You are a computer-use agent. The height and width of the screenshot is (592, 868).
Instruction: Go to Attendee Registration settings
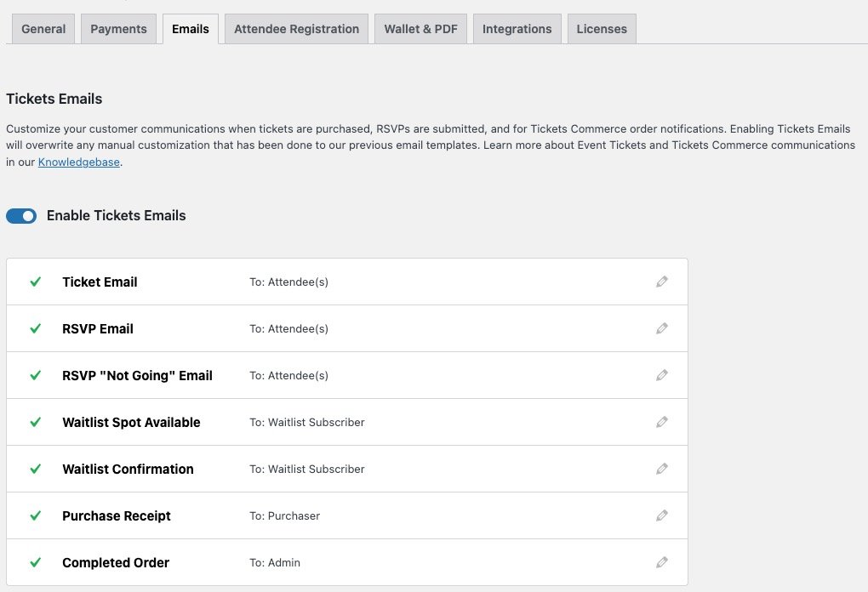tap(296, 28)
